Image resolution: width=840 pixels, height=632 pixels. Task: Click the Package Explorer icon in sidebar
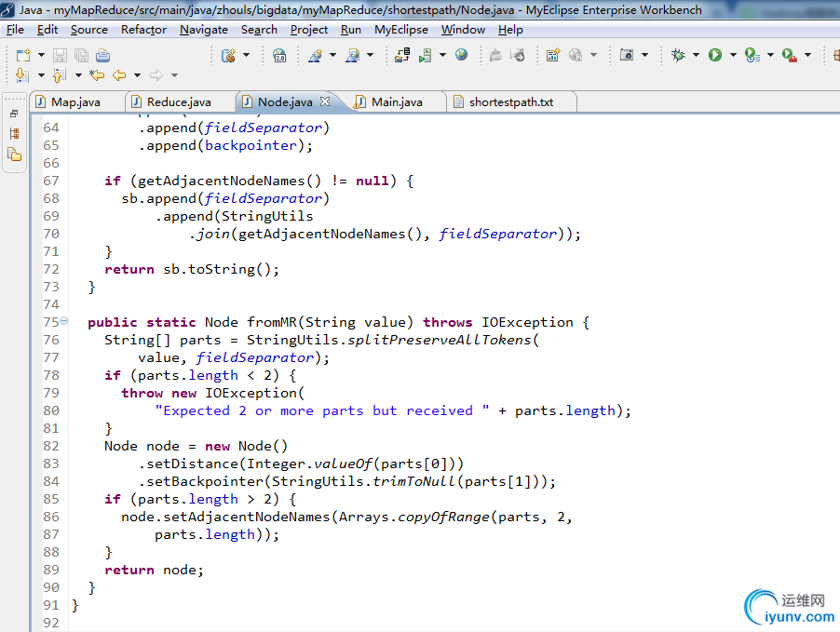click(x=15, y=155)
